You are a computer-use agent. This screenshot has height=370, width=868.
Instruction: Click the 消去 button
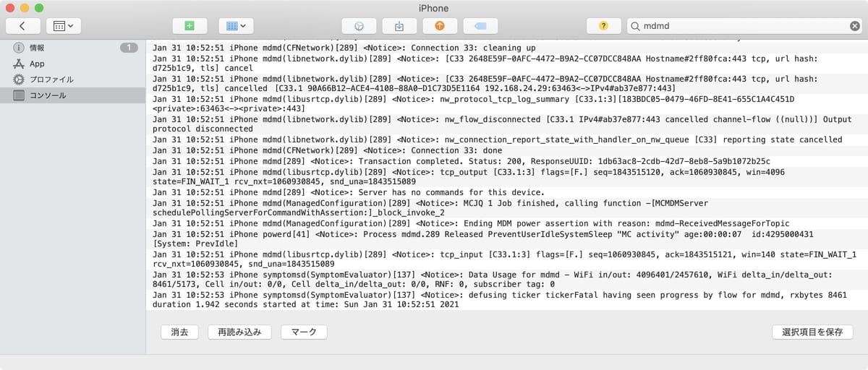[179, 332]
